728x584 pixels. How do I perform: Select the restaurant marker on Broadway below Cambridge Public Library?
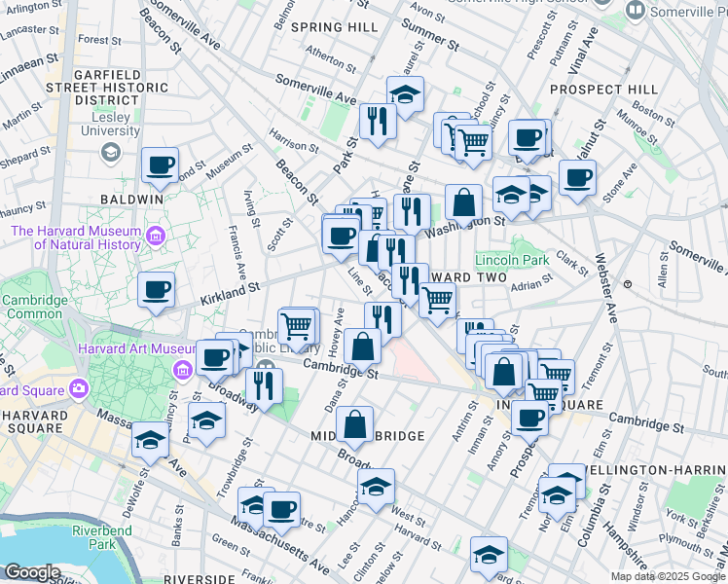point(264,389)
